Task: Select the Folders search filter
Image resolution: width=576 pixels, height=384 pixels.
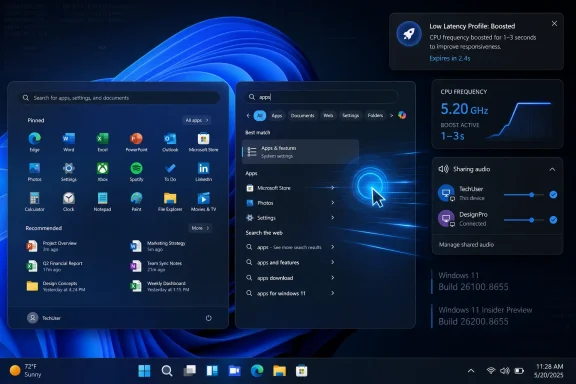Action: [375, 115]
